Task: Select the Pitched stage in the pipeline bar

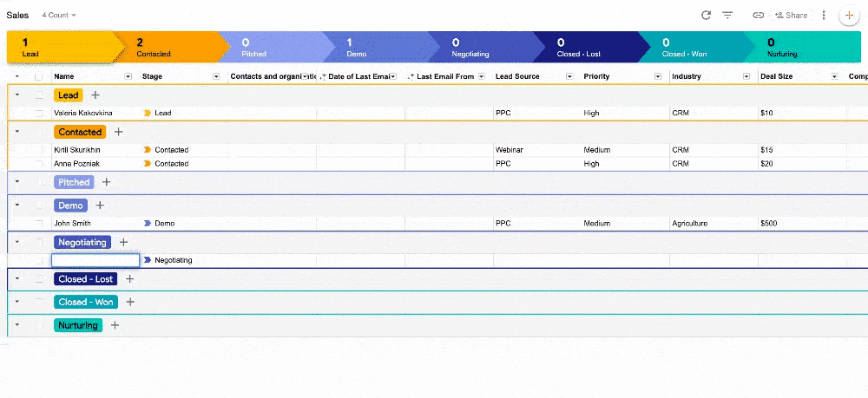Action: tap(279, 47)
